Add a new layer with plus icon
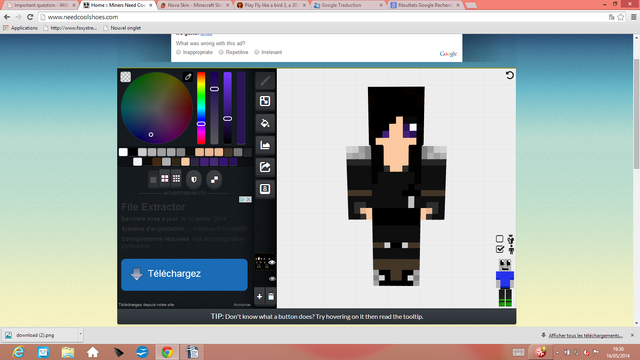Viewport: 640px width, 360px height. point(260,297)
